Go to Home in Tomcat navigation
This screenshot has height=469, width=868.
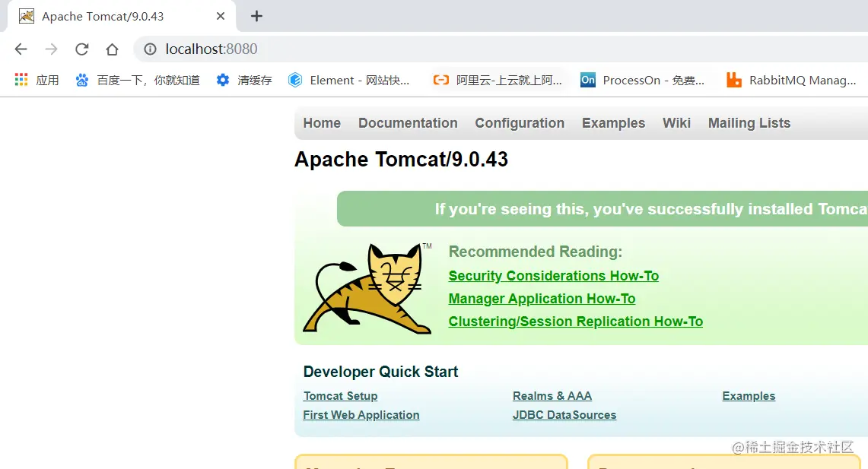[x=322, y=123]
